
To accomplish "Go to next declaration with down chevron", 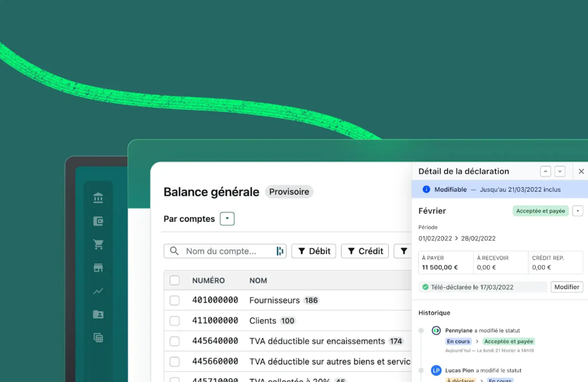I will click(560, 172).
